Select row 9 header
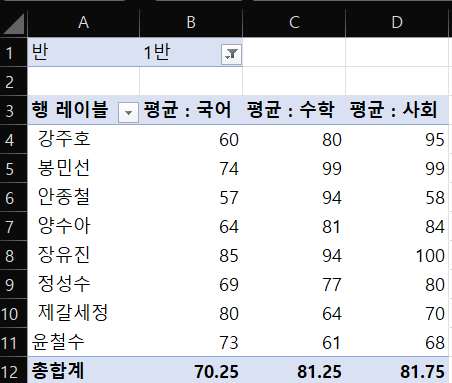 coord(13,285)
